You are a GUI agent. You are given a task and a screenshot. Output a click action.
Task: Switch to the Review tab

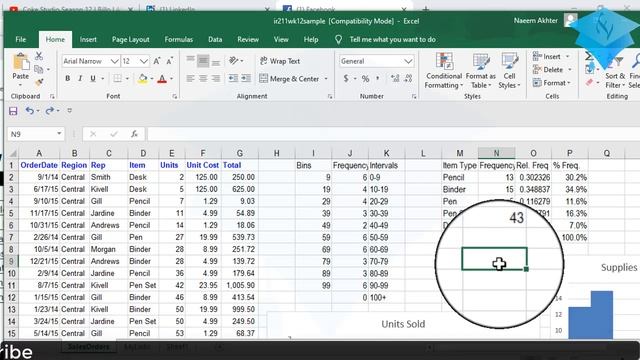(x=248, y=40)
